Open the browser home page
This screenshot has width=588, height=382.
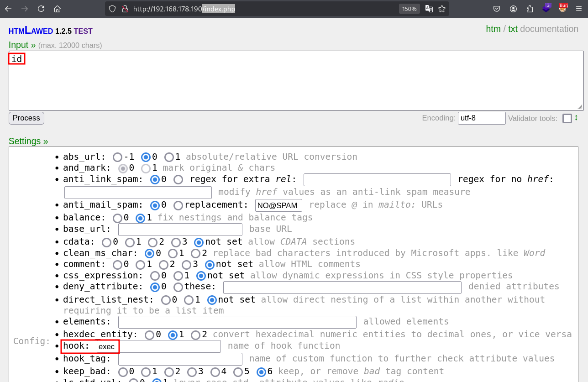(57, 9)
